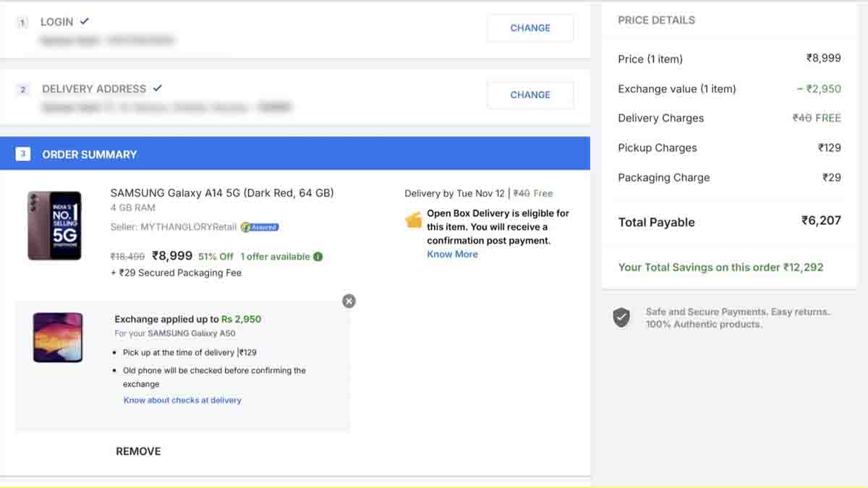Click the PRICE DETAILS heading

coord(656,20)
